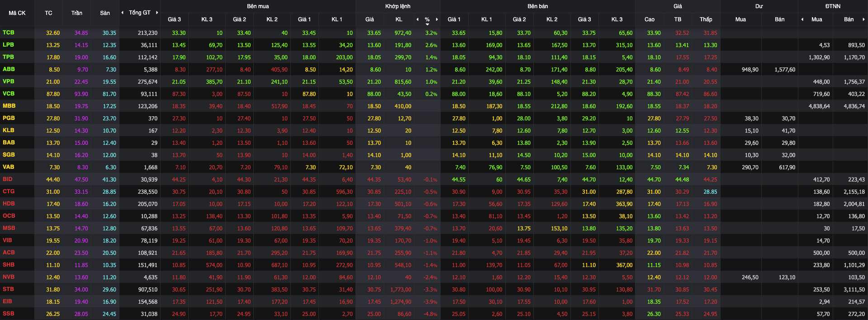
Task: Sort by the % column header
Action: click(x=427, y=19)
